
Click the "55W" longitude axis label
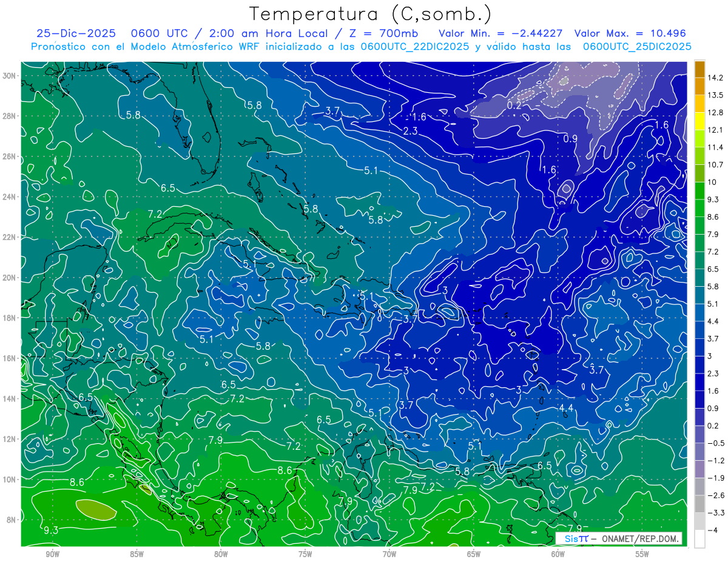coord(642,554)
